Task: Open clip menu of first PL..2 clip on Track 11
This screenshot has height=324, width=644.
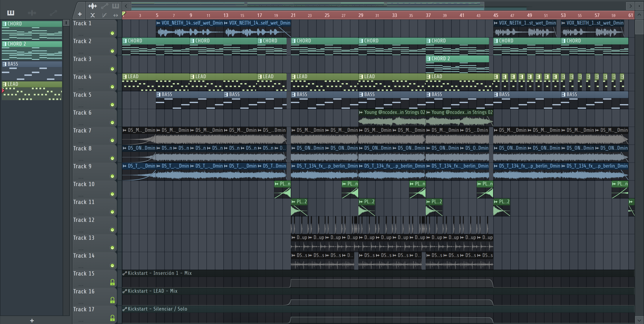Action: point(294,202)
